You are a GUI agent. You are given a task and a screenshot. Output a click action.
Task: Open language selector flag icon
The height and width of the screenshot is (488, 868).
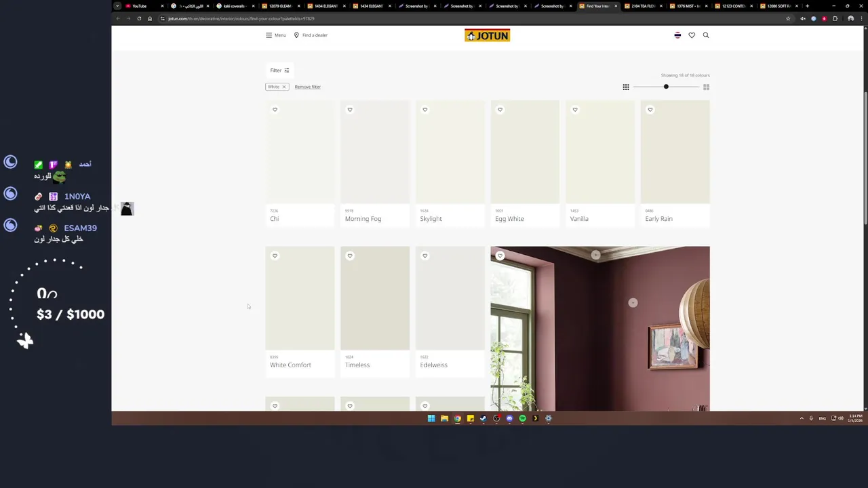677,35
